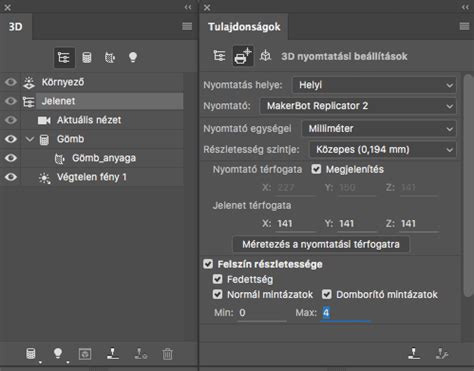This screenshot has height=371, width=474.
Task: Uncheck Normál mintázatok checkbox
Action: pos(217,294)
